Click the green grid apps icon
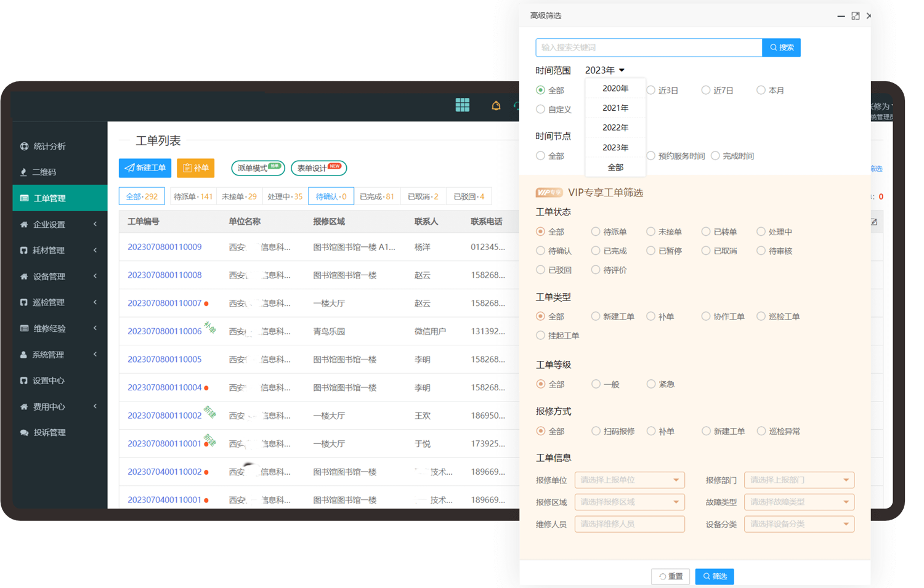Image resolution: width=924 pixels, height=588 pixels. pos(462,105)
